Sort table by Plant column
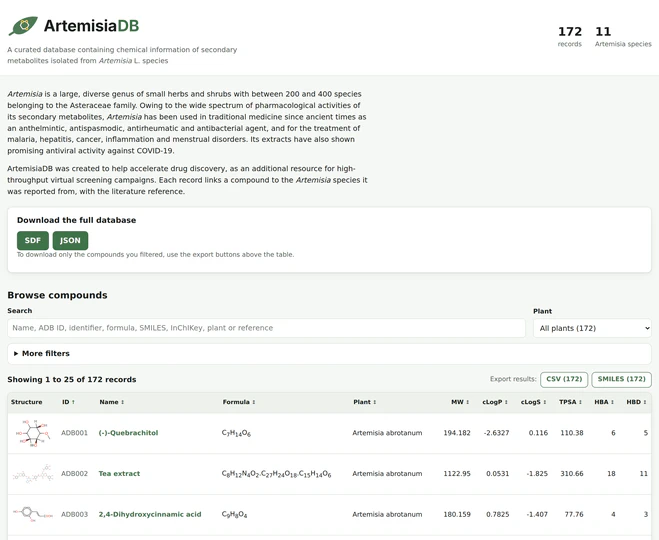Viewport: 659px width, 540px height. click(x=364, y=402)
